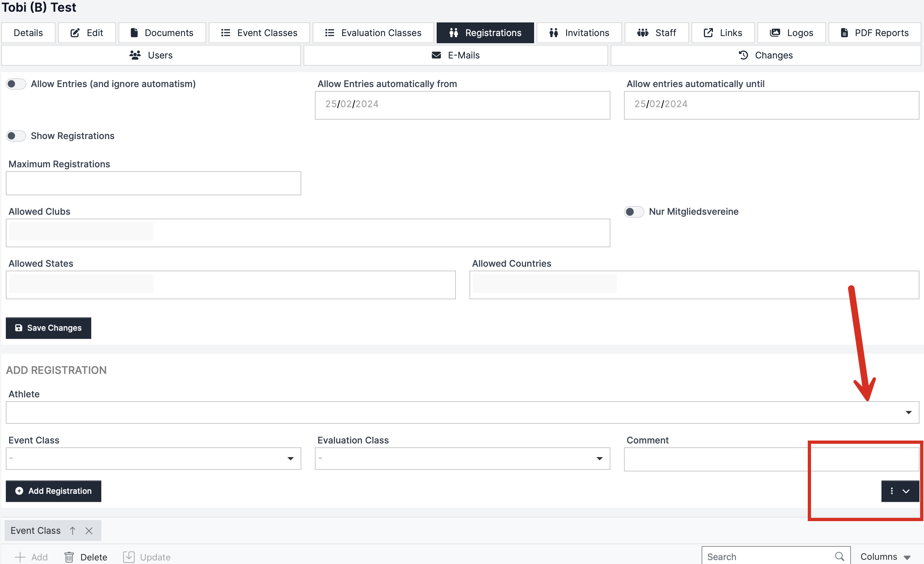Viewport: 924px width, 564px height.
Task: Click the search magnifier icon
Action: (x=839, y=556)
